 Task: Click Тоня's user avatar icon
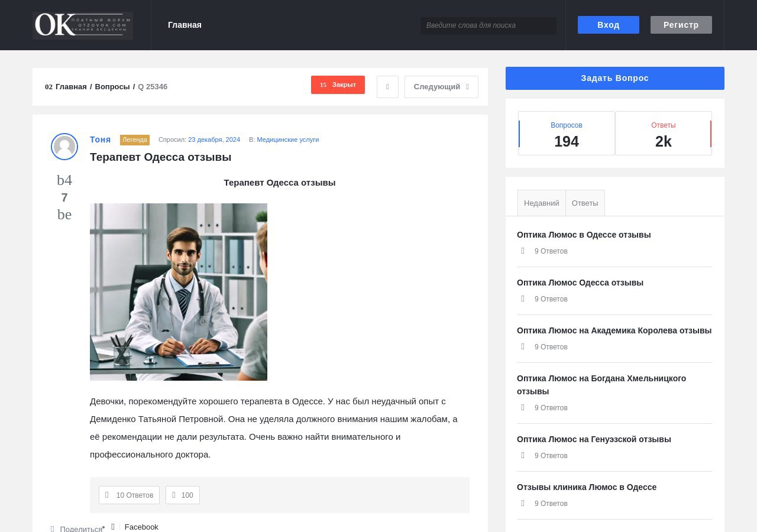click(x=64, y=147)
